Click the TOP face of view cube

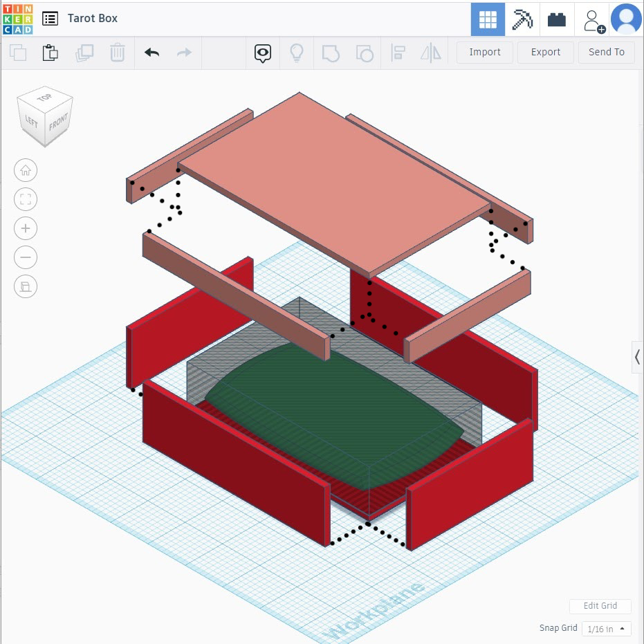click(x=45, y=98)
